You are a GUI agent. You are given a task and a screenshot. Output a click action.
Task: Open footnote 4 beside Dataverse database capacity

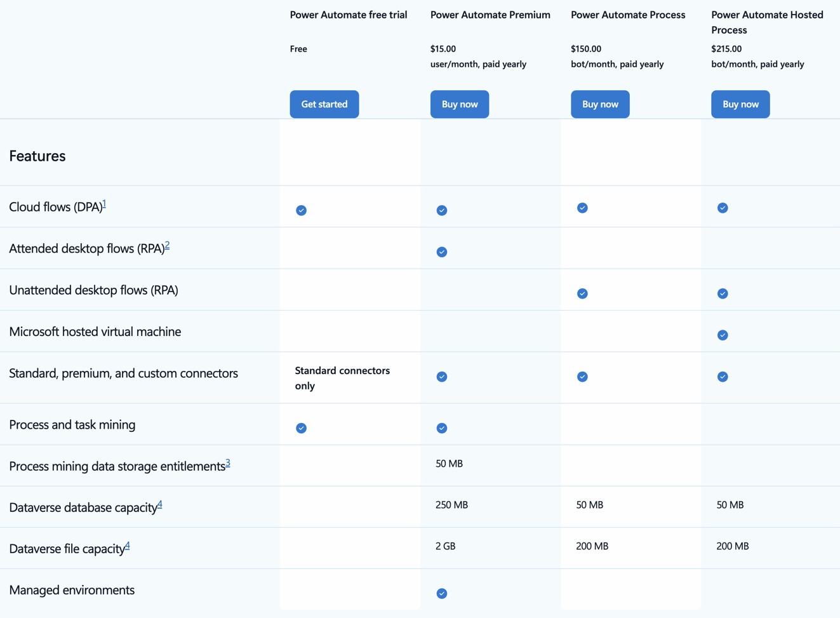(159, 504)
